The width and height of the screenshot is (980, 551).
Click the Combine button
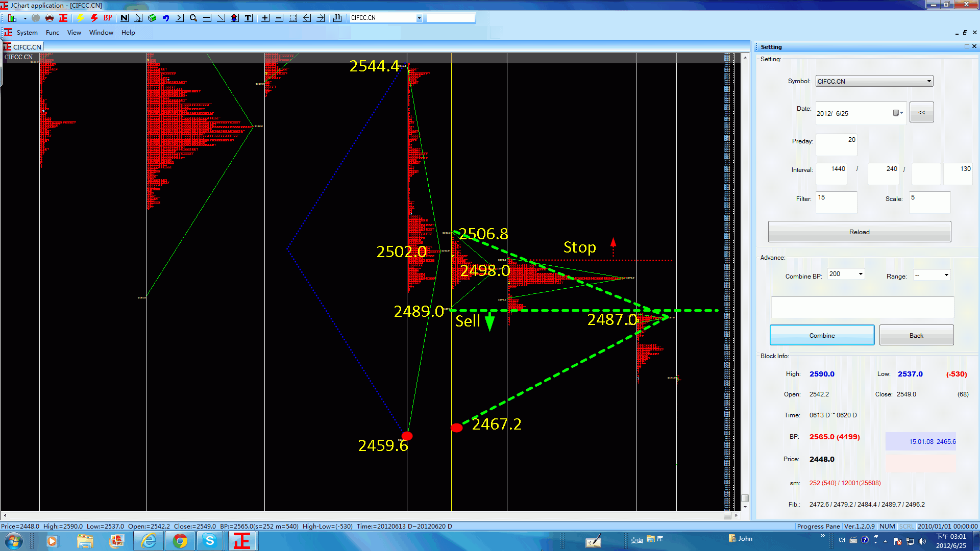[822, 335]
